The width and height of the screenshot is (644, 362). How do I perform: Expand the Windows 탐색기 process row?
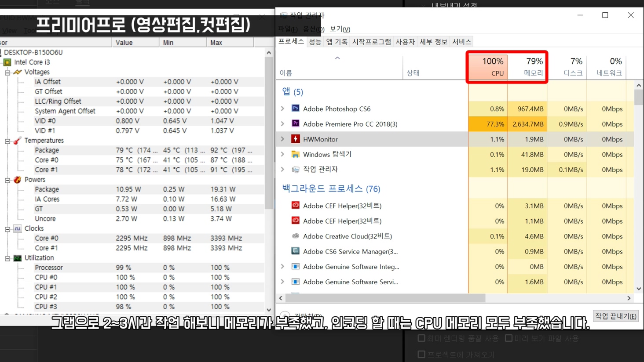(283, 154)
